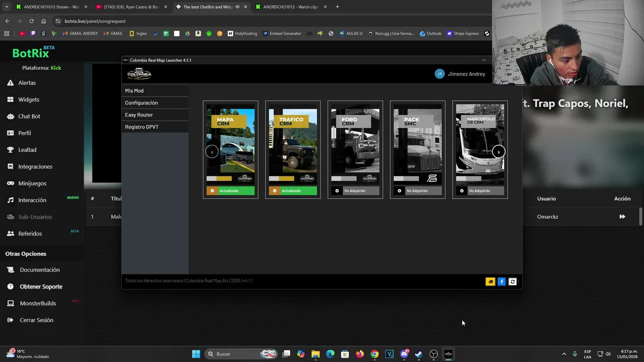
Task: Open the browser tab search dropdown
Action: [x=6, y=7]
